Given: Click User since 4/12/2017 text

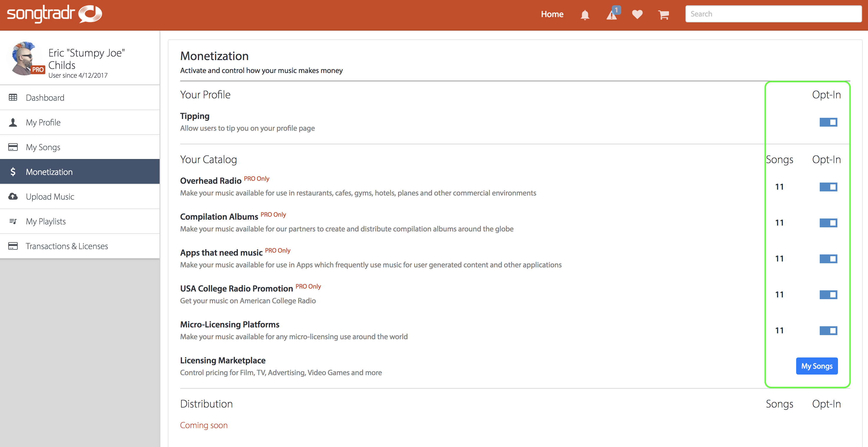Looking at the screenshot, I should (x=78, y=75).
